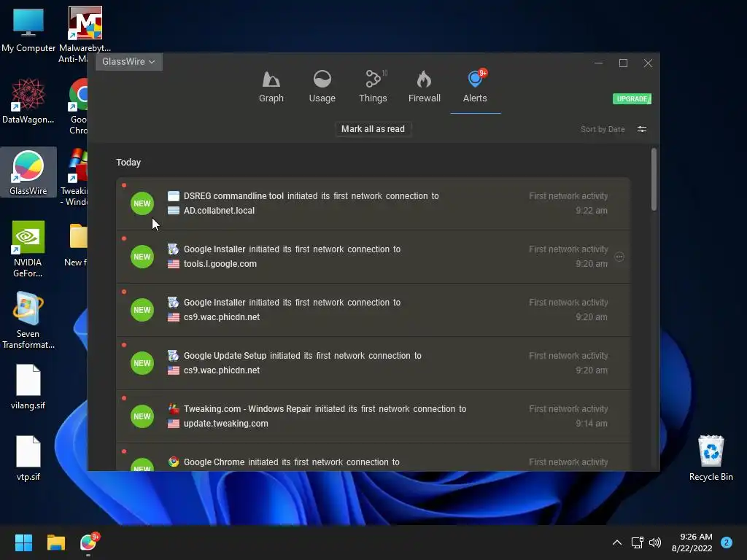Screen dimensions: 747x560
Task: Open alert filter settings sliders icon
Action: pyautogui.click(x=642, y=129)
